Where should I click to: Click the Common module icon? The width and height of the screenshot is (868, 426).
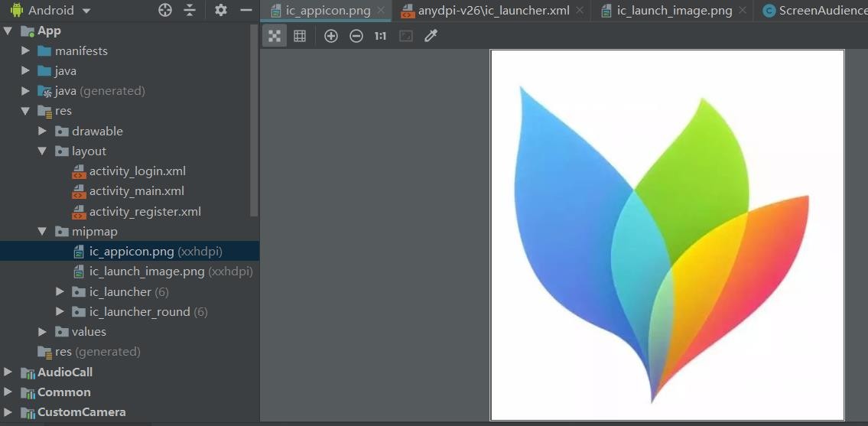(28, 392)
